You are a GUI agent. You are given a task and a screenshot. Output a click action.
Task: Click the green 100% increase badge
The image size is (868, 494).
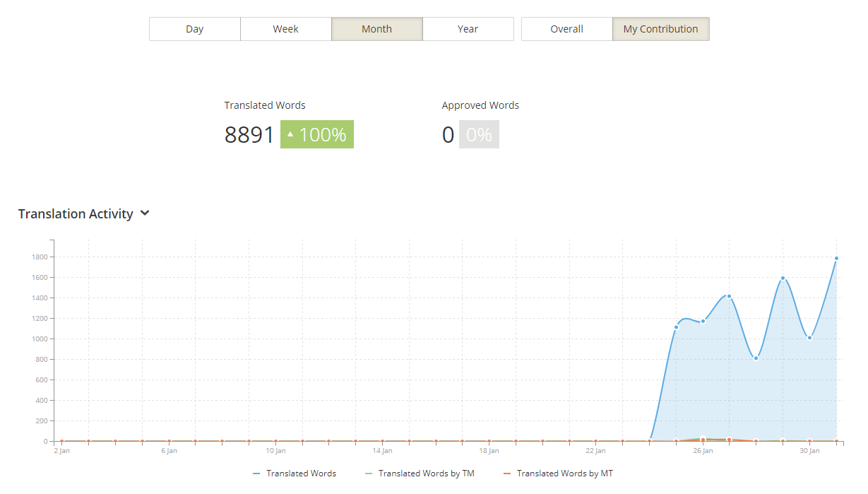point(317,134)
